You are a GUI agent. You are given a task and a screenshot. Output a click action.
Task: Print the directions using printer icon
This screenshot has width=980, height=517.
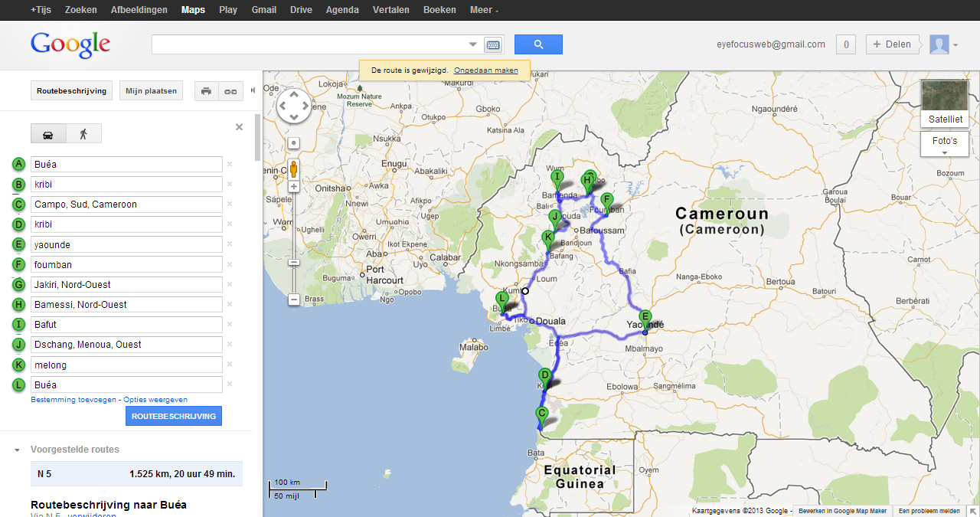[206, 91]
